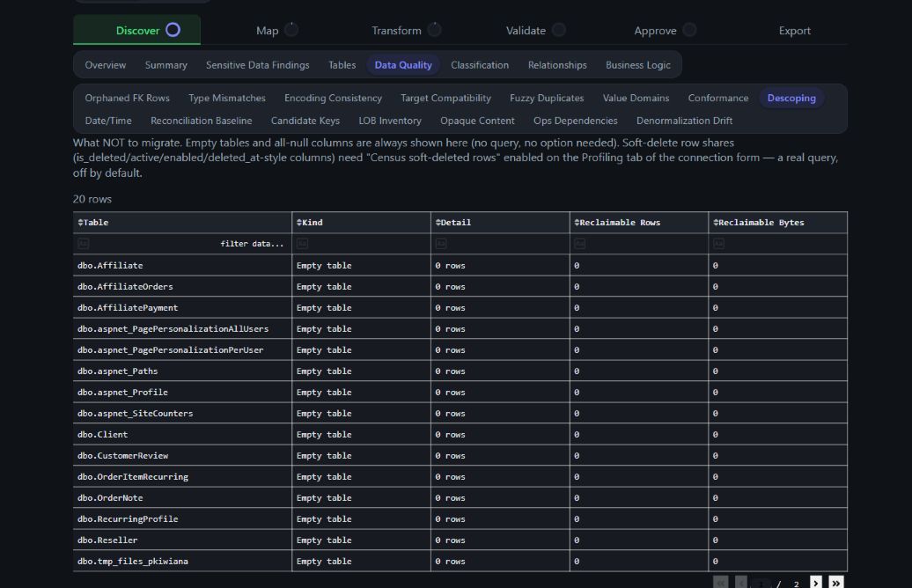Screen dimensions: 912x588
Task: Sort by the Detail column arrows
Action: [438, 222]
